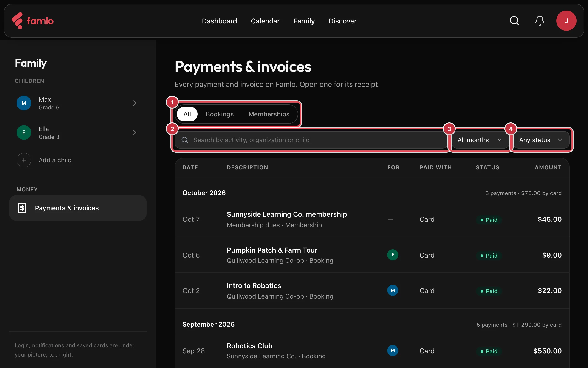Viewport: 588px width, 368px height.
Task: Click Max's M avatar in sidebar
Action: tap(24, 103)
